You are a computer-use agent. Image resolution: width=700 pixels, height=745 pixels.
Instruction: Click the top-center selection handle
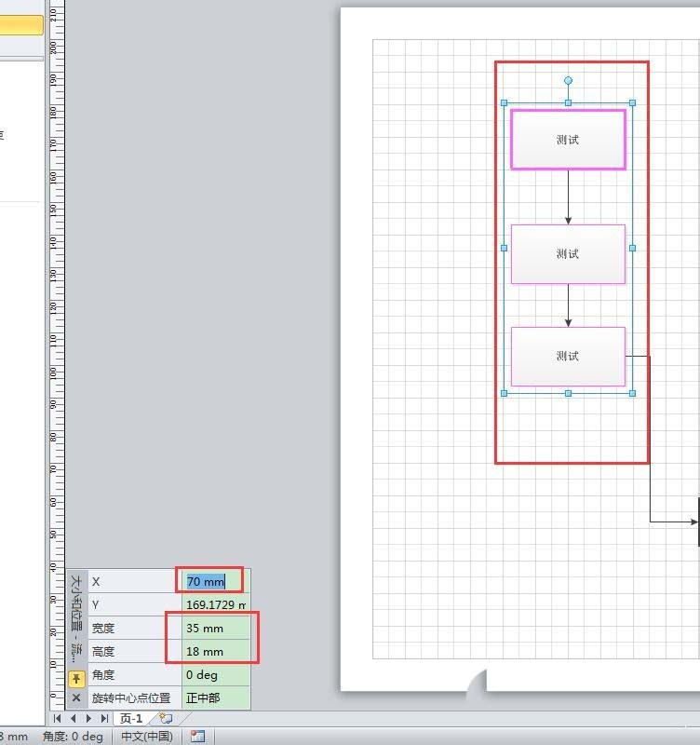(x=568, y=102)
